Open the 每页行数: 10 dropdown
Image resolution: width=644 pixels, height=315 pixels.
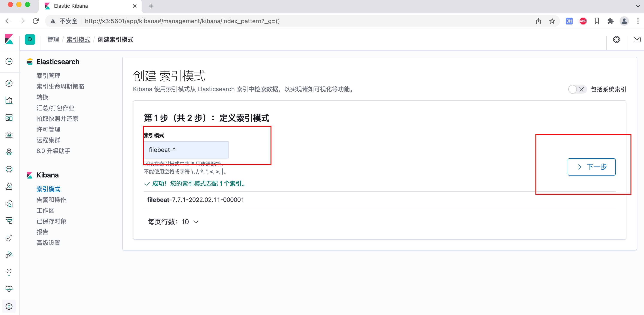(173, 222)
